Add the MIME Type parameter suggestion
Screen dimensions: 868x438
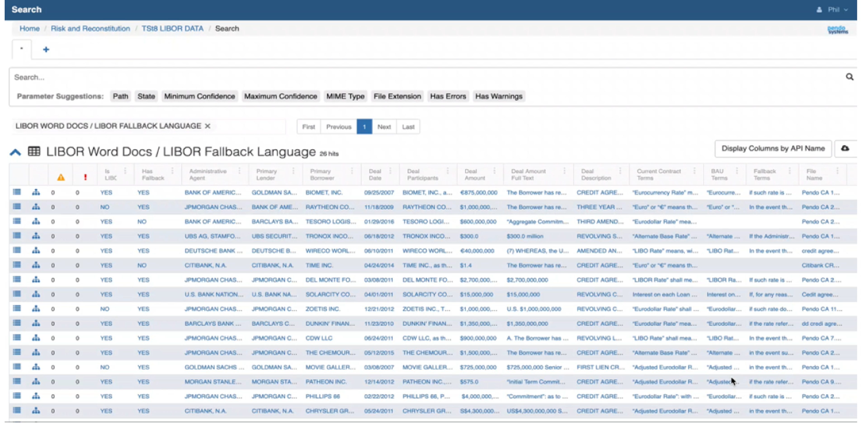(345, 96)
